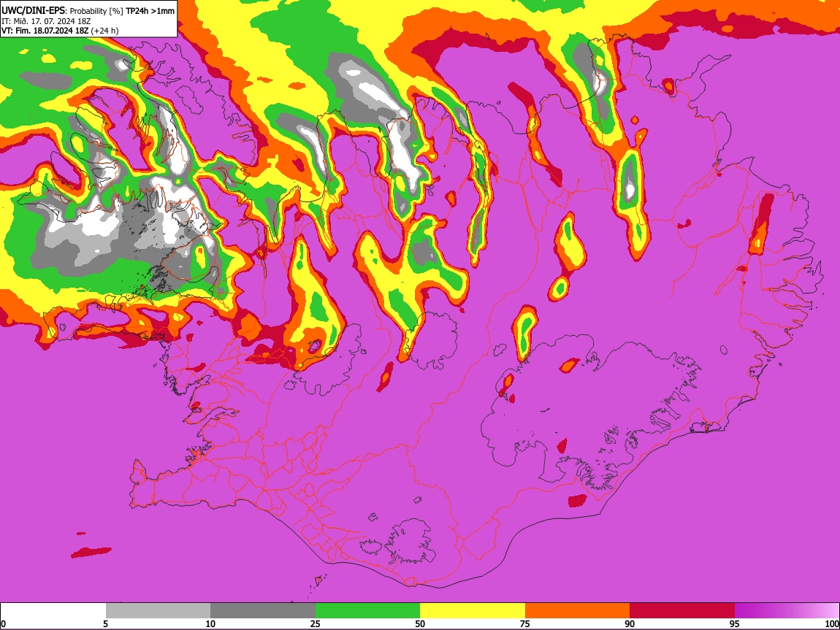This screenshot has height=630, width=840.
Task: Click the legend value '90'
Action: point(630,623)
